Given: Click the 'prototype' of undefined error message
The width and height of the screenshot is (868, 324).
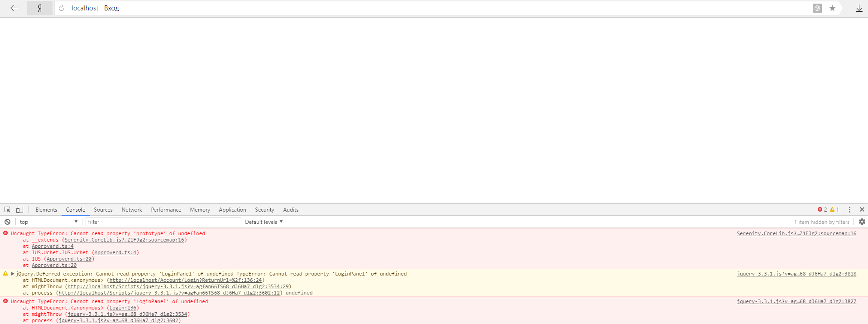Looking at the screenshot, I should (108, 234).
